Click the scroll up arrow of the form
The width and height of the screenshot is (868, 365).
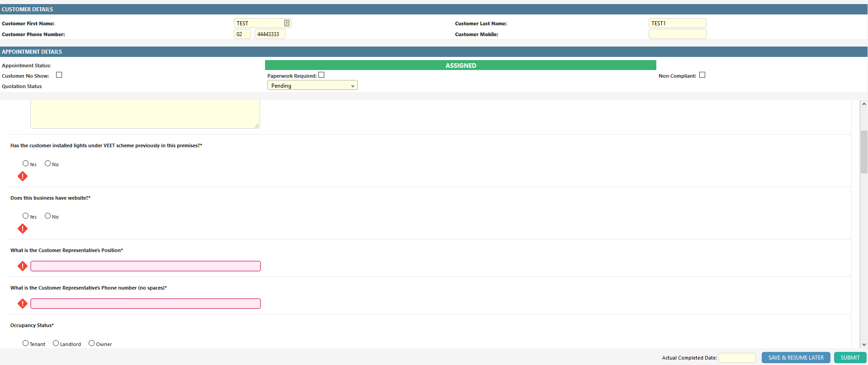point(864,104)
